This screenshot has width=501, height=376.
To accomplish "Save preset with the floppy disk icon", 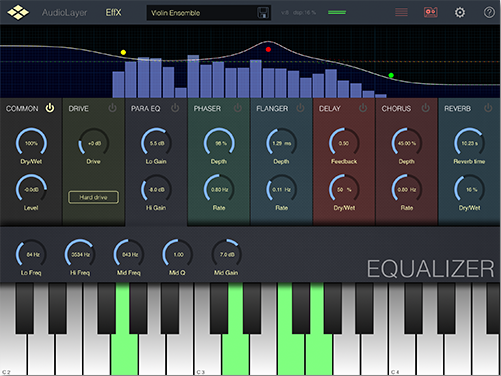I will pos(263,13).
